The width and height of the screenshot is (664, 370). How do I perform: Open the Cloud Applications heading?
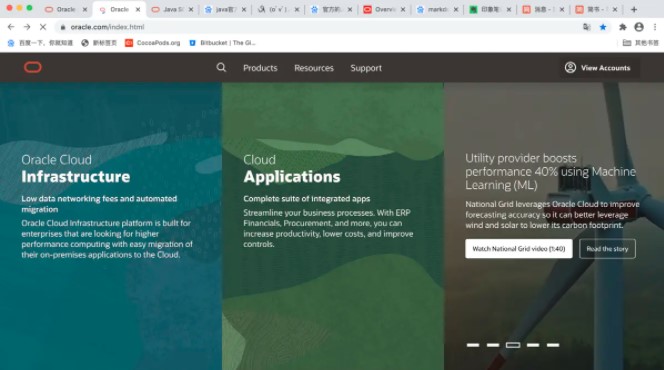click(x=291, y=169)
